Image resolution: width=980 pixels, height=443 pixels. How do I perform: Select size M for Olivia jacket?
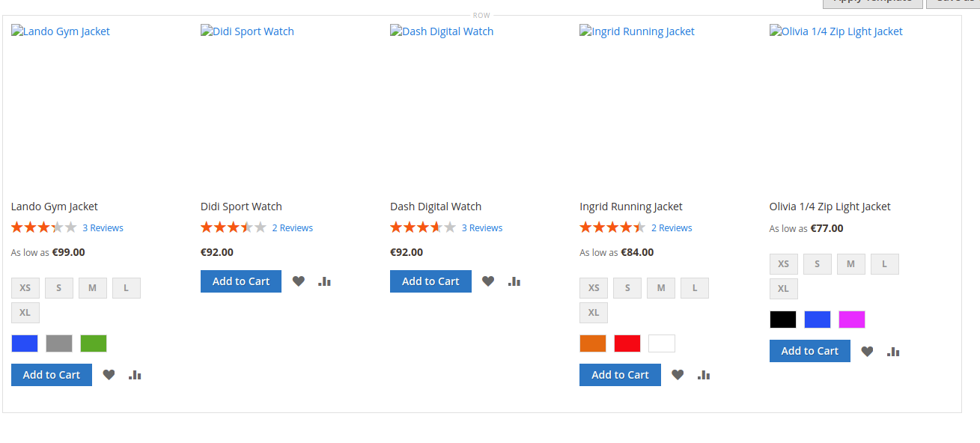click(x=850, y=263)
